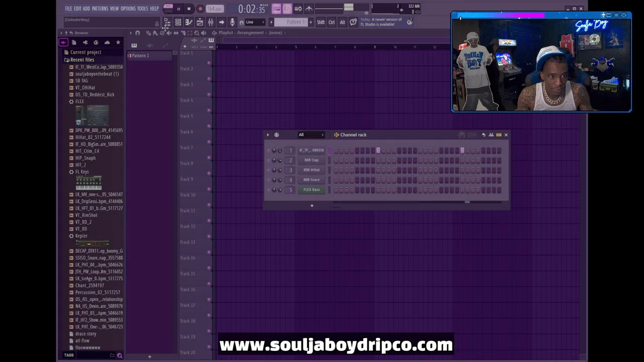Screen dimensions: 644x362
Task: Open the FILE menu
Action: tap(68, 9)
